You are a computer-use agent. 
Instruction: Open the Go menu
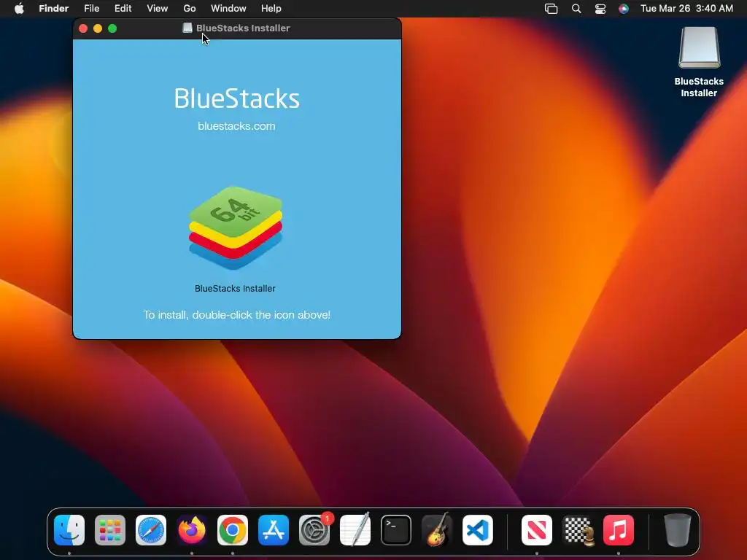(190, 9)
